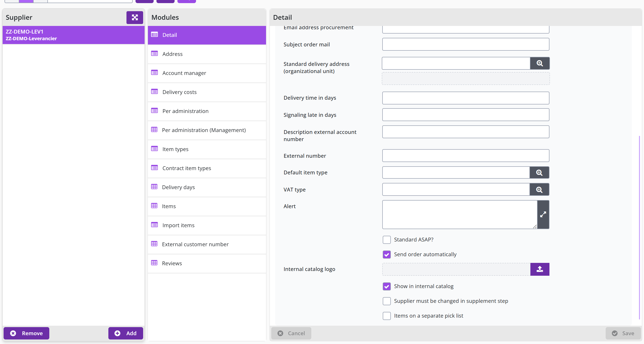The image size is (644, 344).
Task: Click the Default item type search icon
Action: [539, 172]
